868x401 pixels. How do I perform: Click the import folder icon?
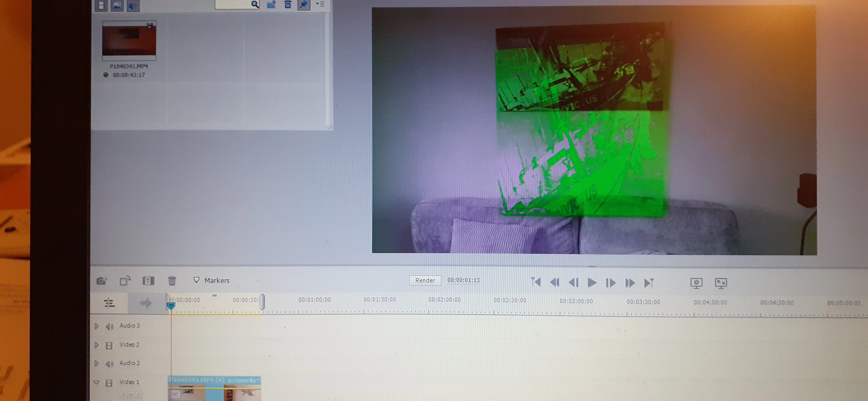pos(271,5)
